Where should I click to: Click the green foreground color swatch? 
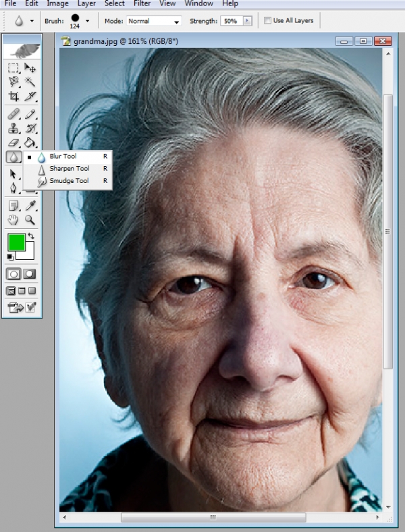[16, 242]
